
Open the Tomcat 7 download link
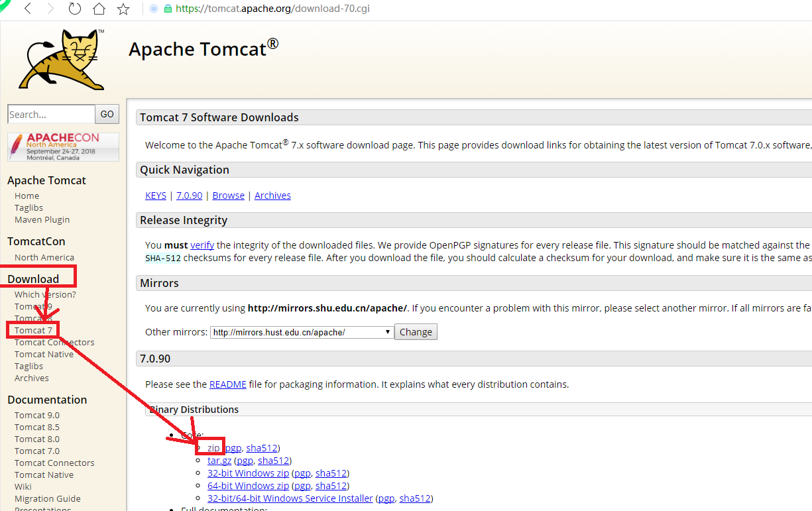pos(33,330)
